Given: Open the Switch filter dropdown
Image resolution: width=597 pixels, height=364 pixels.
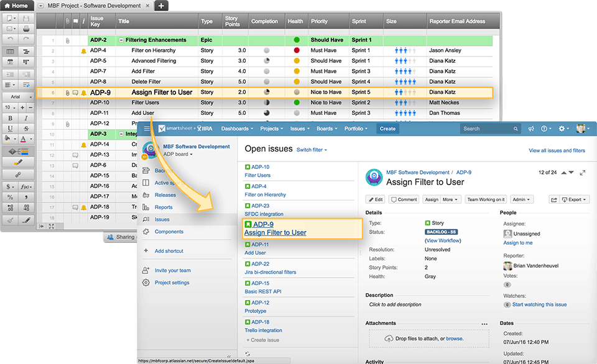Looking at the screenshot, I should tap(312, 150).
